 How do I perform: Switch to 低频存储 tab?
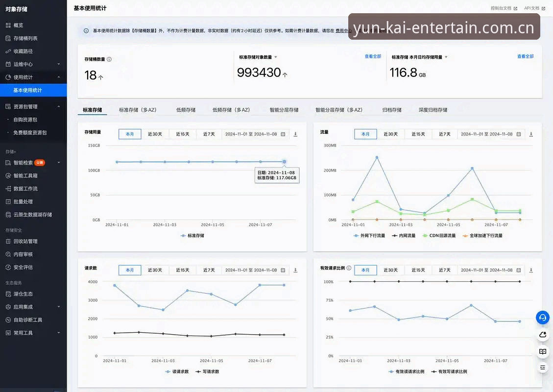[186, 110]
